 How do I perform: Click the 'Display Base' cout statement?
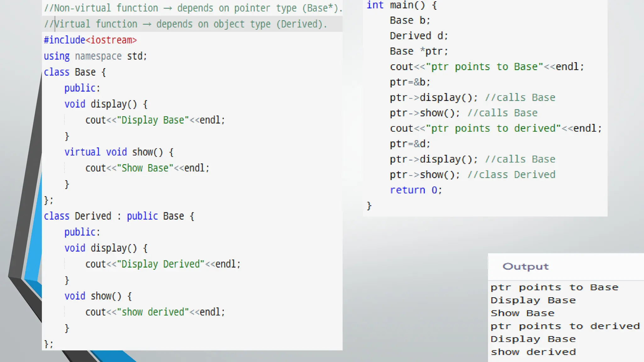(x=155, y=120)
